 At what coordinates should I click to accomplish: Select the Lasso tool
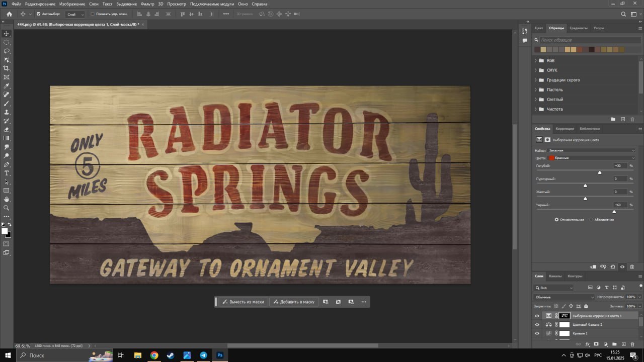(7, 51)
